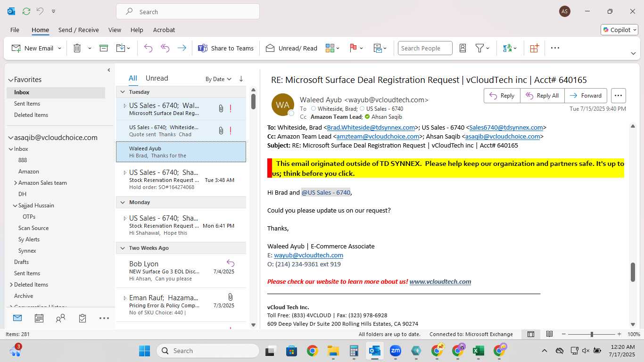Expand Microsoft Surface Deal conversation thread
Image resolution: width=644 pixels, height=362 pixels.
point(124,106)
